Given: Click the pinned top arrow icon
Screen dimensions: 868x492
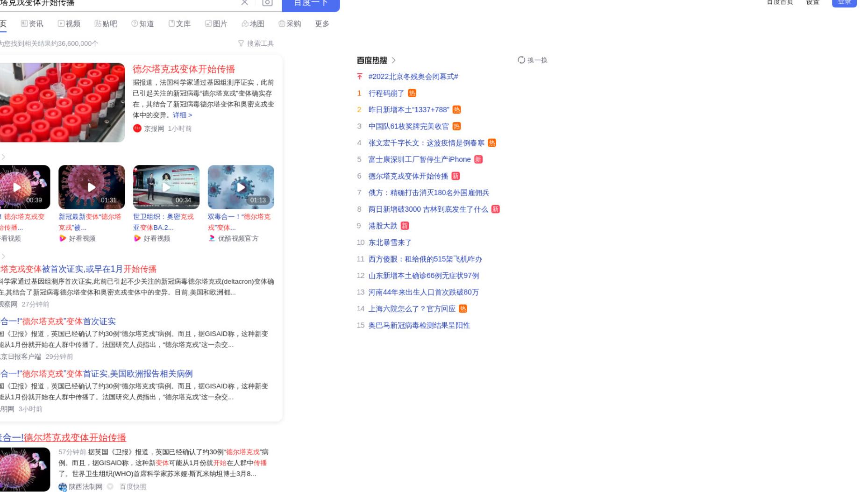Looking at the screenshot, I should point(360,77).
